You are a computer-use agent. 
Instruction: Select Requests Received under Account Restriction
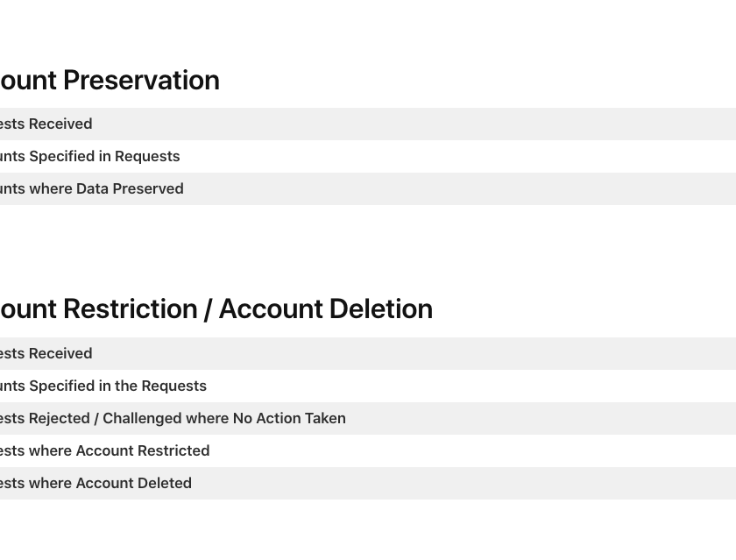(46, 353)
